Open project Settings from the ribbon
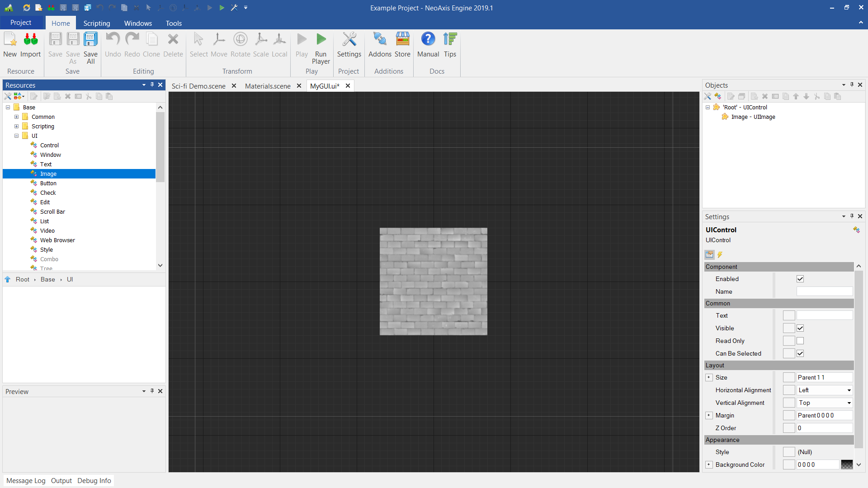 click(x=349, y=45)
